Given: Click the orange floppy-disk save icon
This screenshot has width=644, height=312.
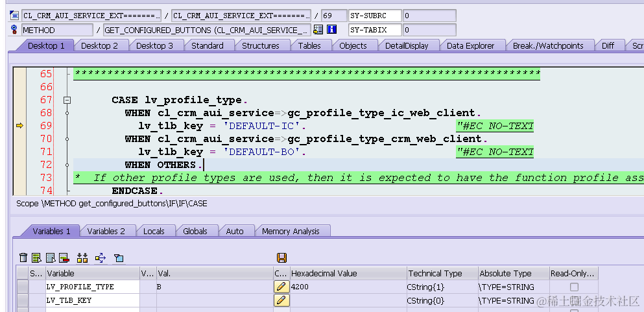Looking at the screenshot, I should (281, 258).
